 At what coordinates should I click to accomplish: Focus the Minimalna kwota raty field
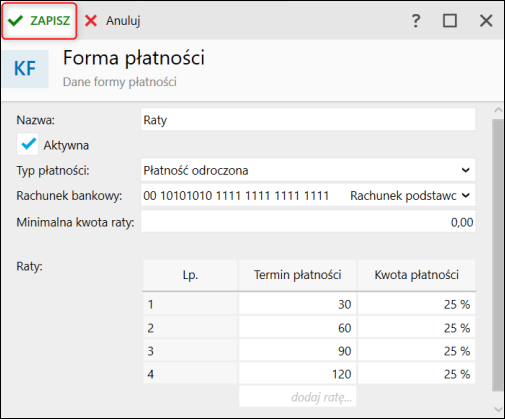coord(308,222)
